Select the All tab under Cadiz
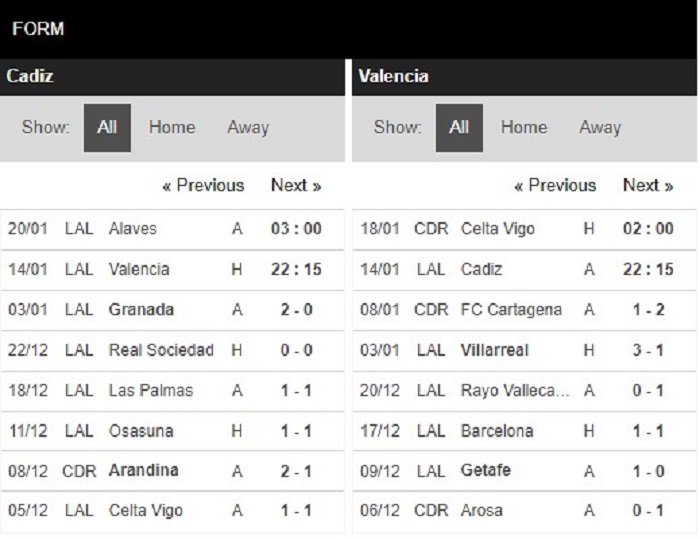The height and width of the screenshot is (539, 700). pyautogui.click(x=107, y=128)
